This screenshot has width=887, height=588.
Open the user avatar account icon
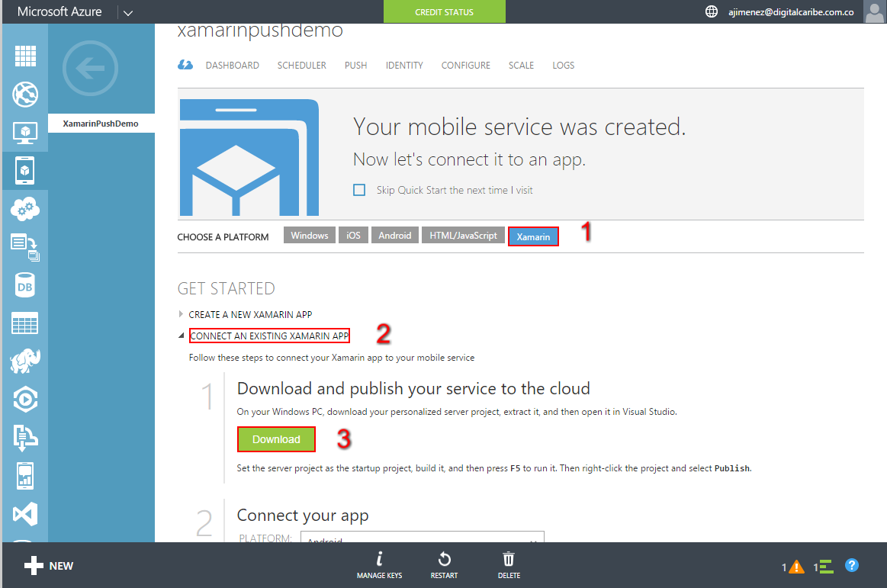(x=875, y=11)
